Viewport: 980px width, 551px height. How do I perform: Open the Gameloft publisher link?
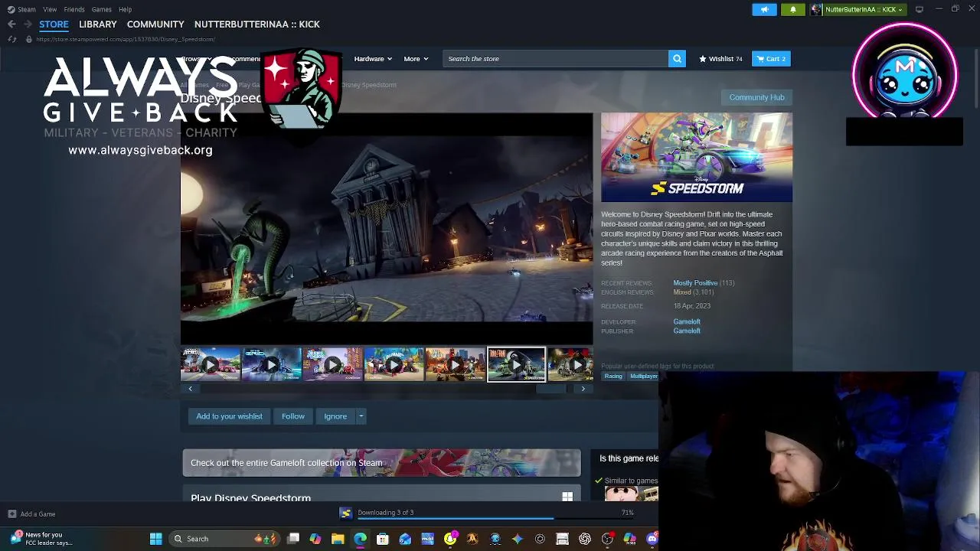click(x=687, y=331)
